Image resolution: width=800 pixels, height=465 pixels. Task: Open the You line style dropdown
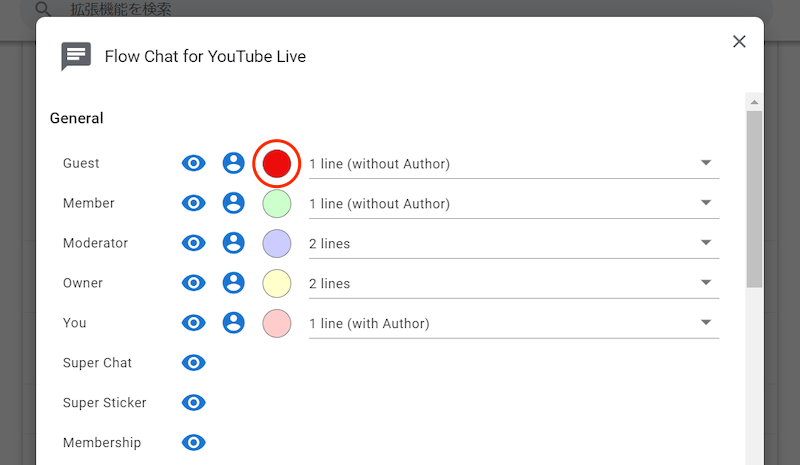point(513,323)
